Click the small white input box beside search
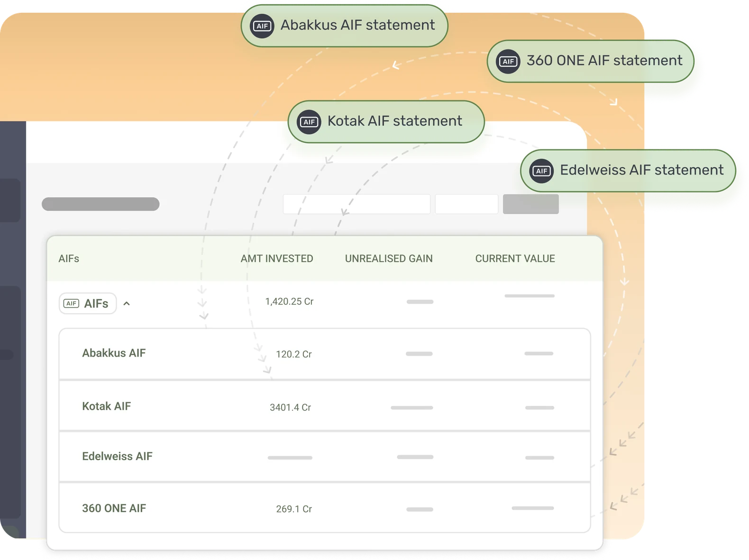 [466, 204]
